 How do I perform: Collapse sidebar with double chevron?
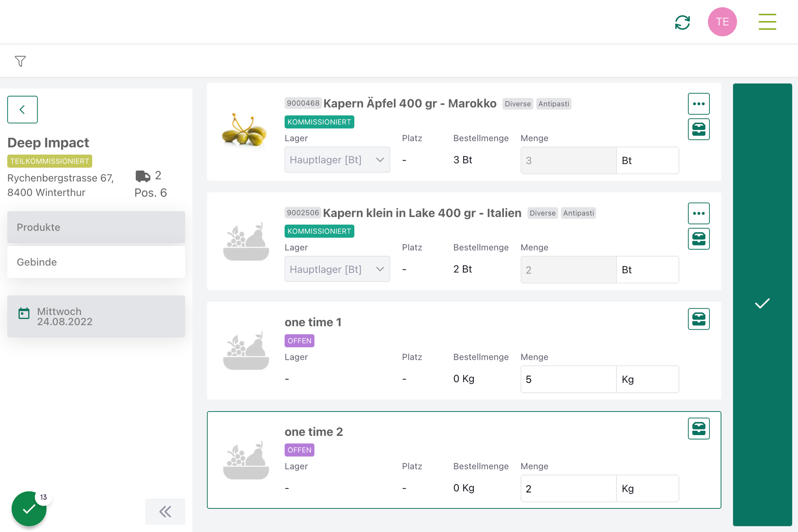(x=165, y=511)
